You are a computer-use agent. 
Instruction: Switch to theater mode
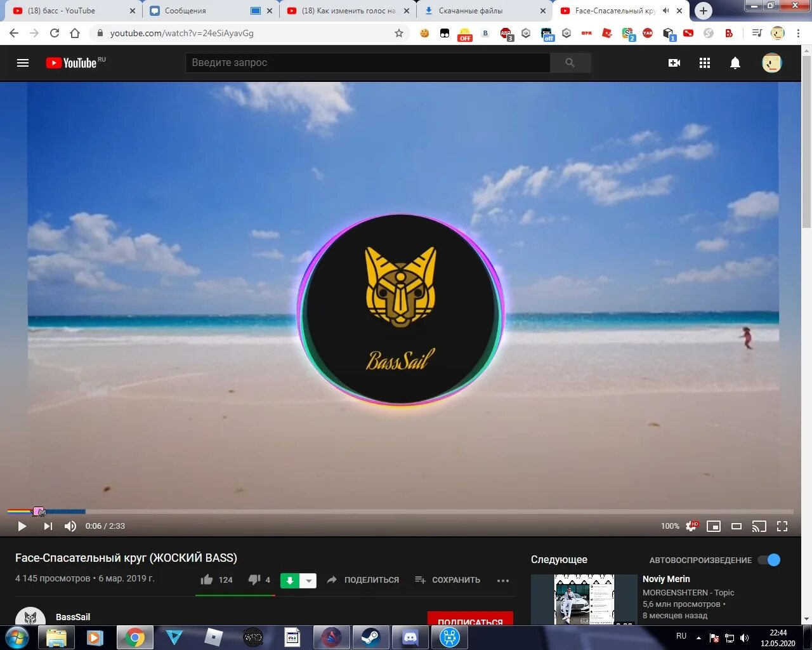(x=737, y=526)
